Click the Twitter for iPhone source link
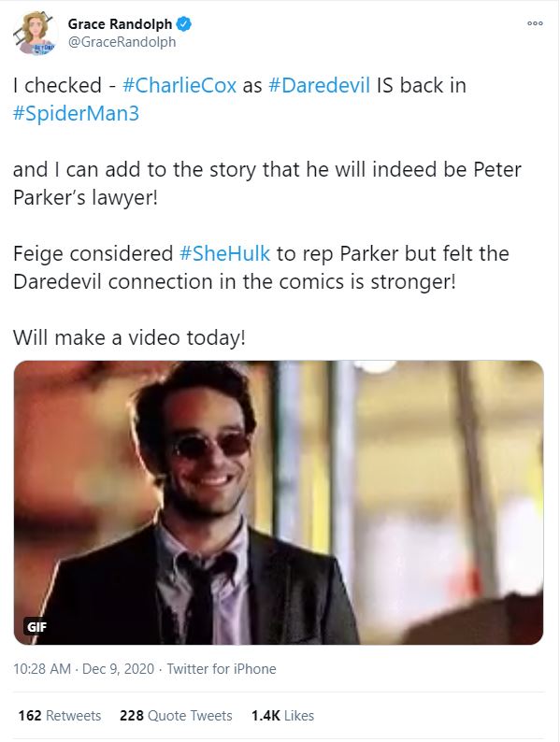 coord(221,669)
